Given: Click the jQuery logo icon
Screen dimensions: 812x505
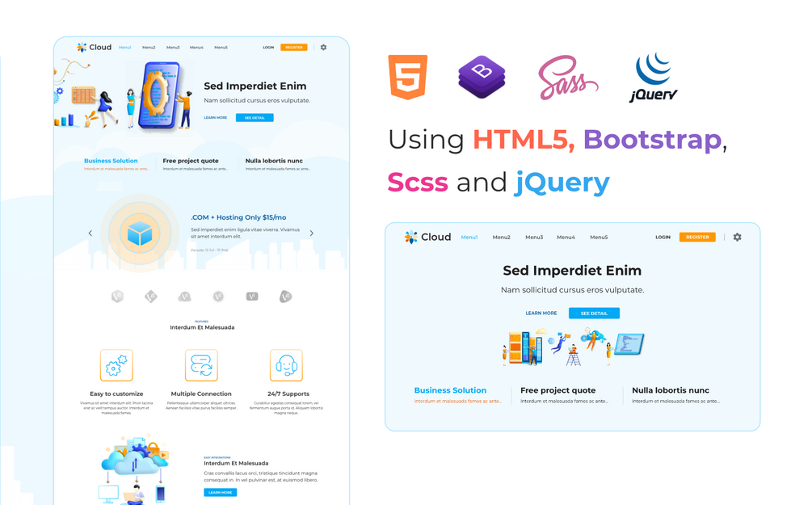Looking at the screenshot, I should 654,78.
